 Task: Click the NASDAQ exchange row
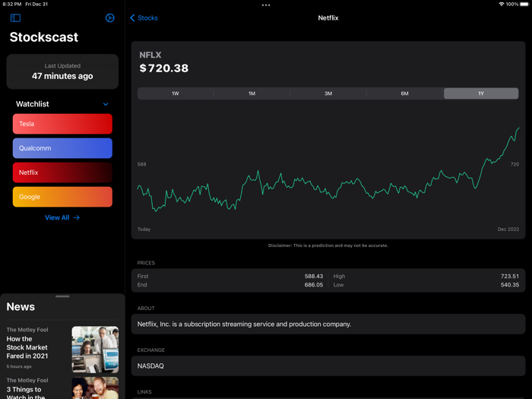tap(328, 366)
